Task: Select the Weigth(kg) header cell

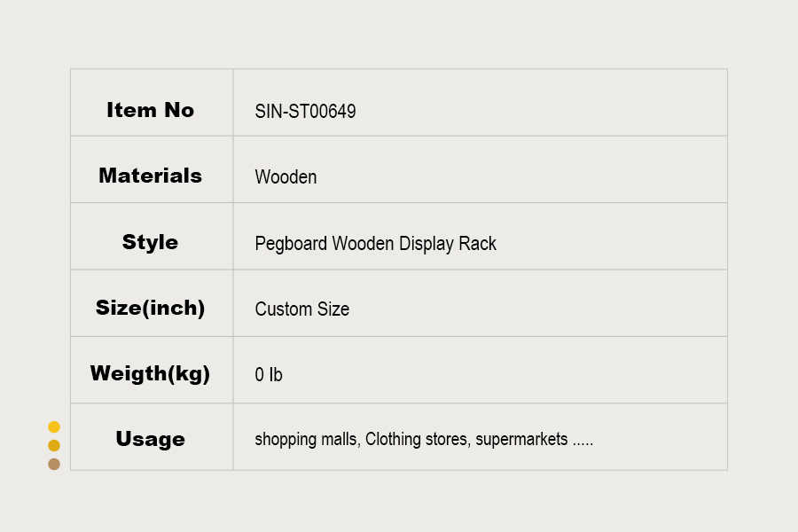Action: click(152, 370)
